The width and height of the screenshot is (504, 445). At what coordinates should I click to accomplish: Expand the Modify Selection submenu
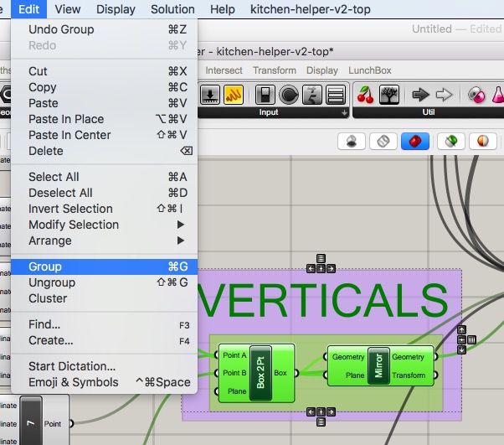pyautogui.click(x=104, y=225)
